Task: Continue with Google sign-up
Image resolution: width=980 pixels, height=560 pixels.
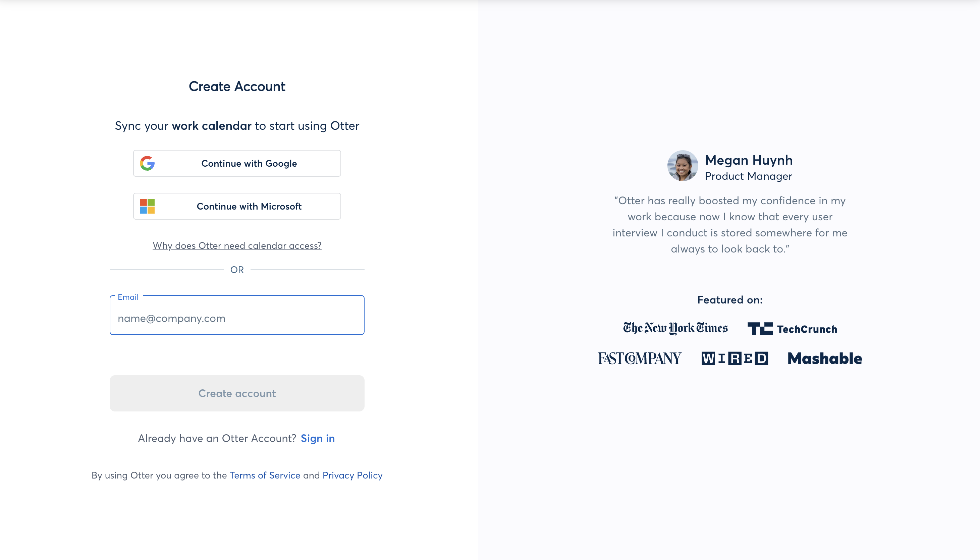Action: 249,163
